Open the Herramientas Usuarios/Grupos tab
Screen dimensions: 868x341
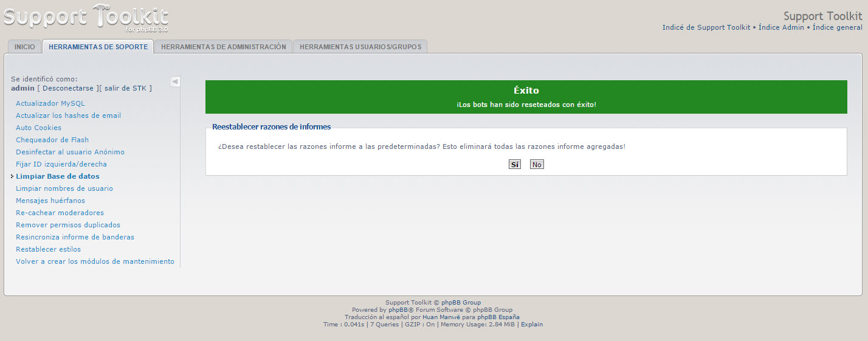click(360, 47)
